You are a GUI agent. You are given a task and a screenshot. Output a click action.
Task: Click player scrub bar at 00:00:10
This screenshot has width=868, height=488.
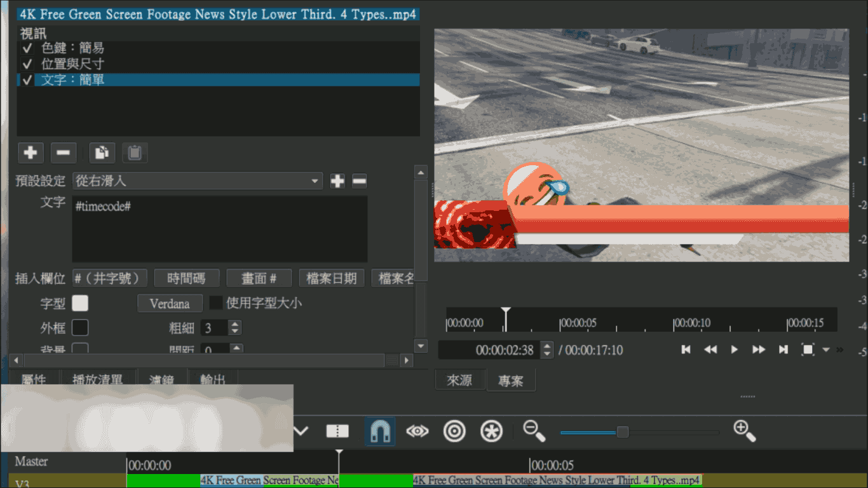(674, 323)
